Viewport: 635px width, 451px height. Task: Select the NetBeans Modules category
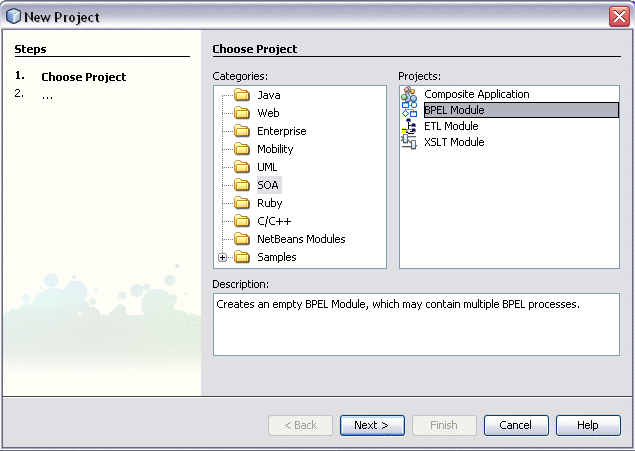click(301, 239)
